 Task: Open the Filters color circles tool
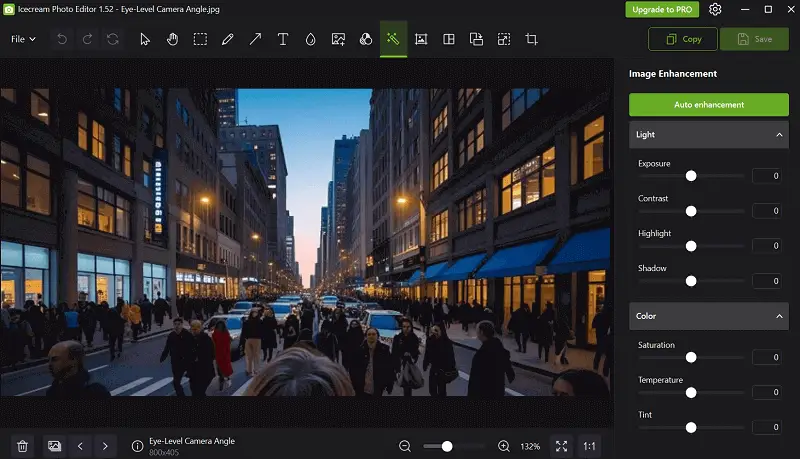pyautogui.click(x=366, y=39)
